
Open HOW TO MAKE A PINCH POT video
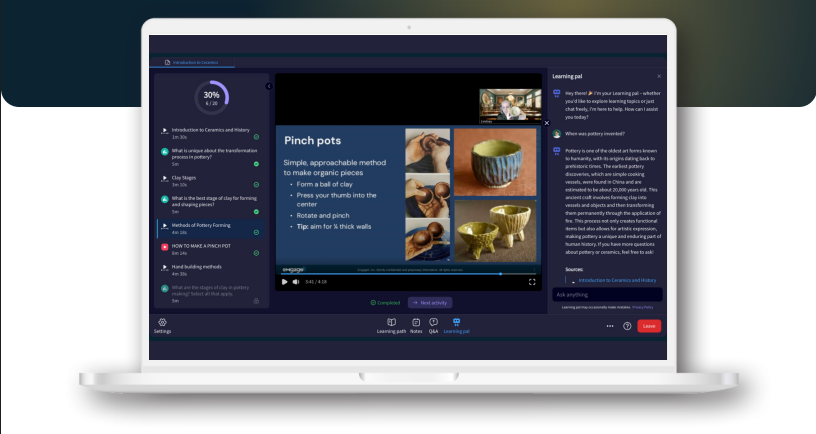[200, 247]
